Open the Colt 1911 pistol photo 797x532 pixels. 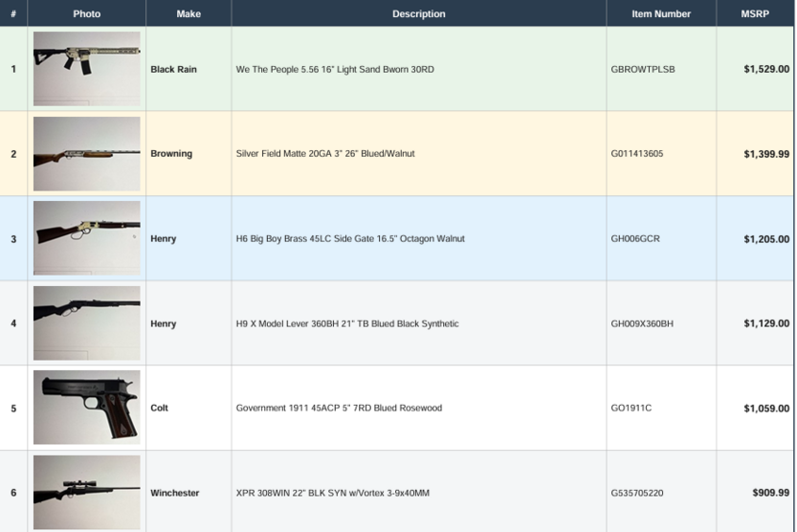pos(87,407)
